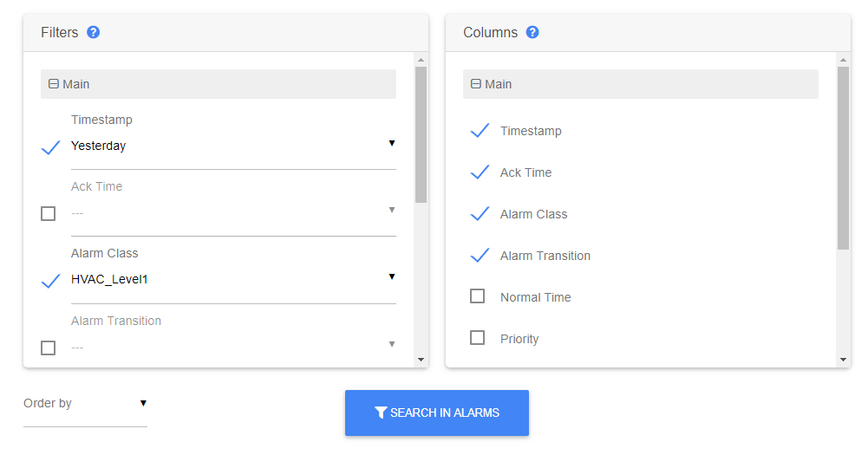
Task: Check the Priority column
Action: (x=477, y=338)
